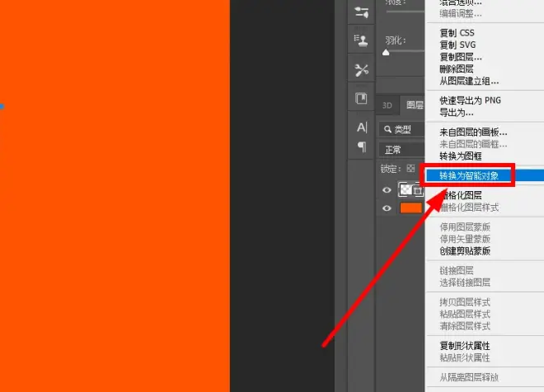This screenshot has width=544, height=392.
Task: Open the 类型 layer filter dropdown
Action: click(x=401, y=129)
